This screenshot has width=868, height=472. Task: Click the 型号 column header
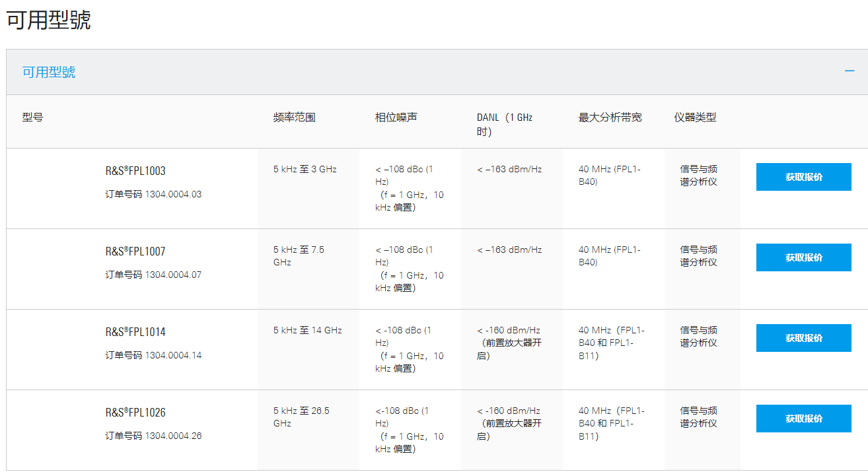[x=32, y=118]
